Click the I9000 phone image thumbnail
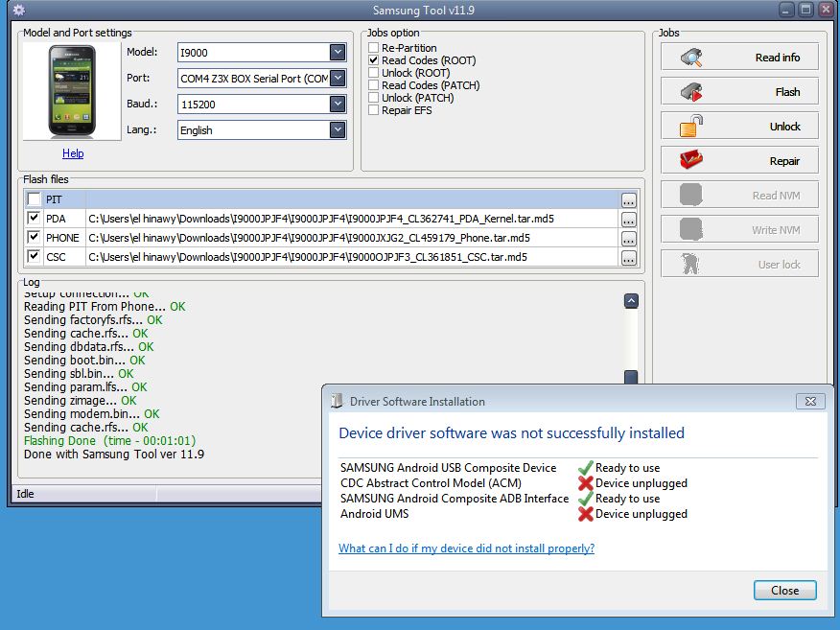The image size is (840, 630). (72, 91)
